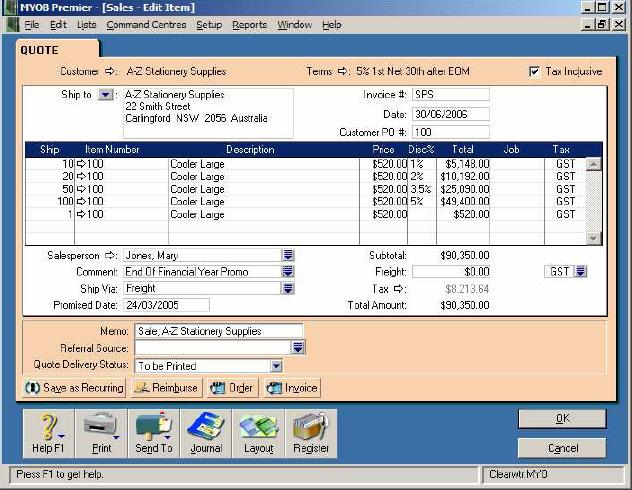
Task: Click item arrow in the Ship 1 row
Action: pos(81,214)
